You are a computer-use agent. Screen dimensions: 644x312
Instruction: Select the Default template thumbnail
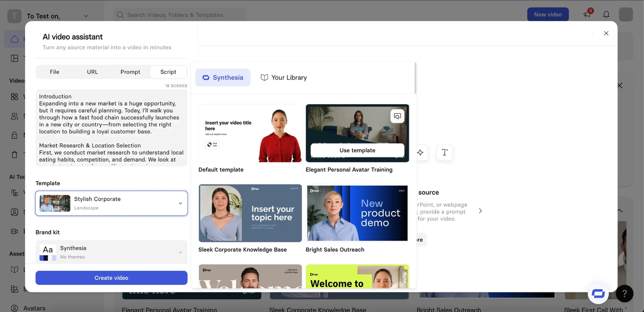coord(250,133)
